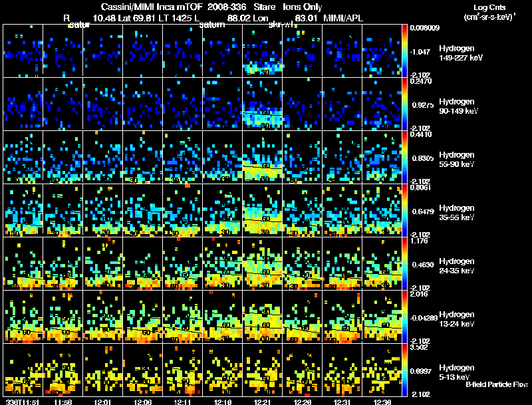Click the 12:01 time label

tap(102, 402)
